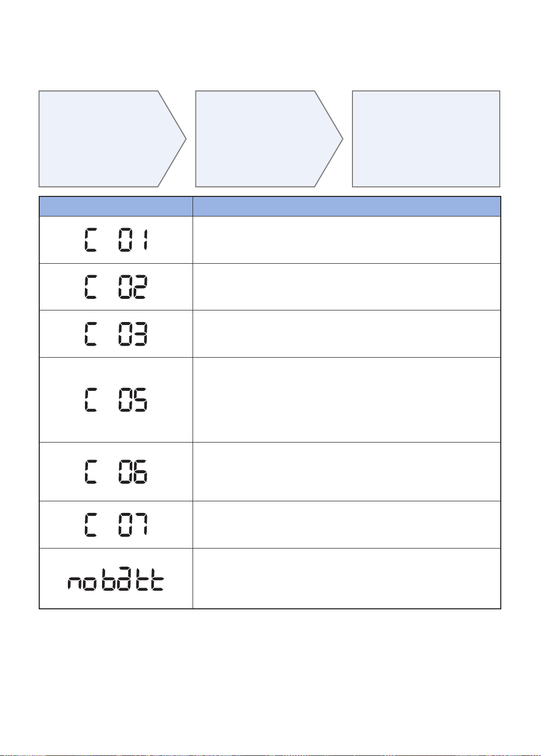This screenshot has width=541, height=756.
Task: Click the first arrow-shaped step box
Action: tap(112, 139)
